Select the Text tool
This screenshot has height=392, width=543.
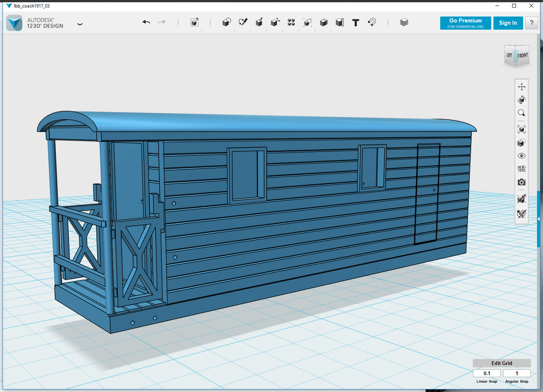click(x=356, y=22)
